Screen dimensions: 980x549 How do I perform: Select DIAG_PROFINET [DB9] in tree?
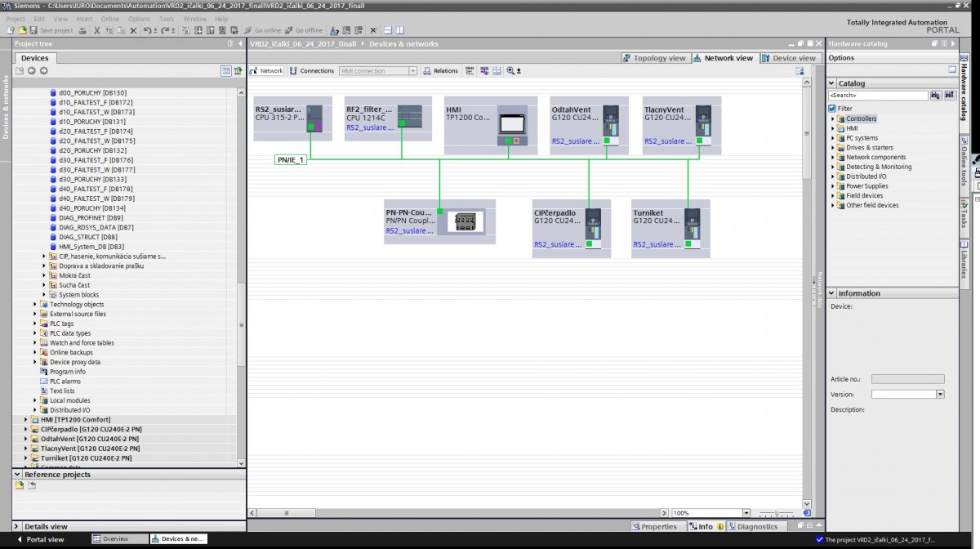(91, 218)
